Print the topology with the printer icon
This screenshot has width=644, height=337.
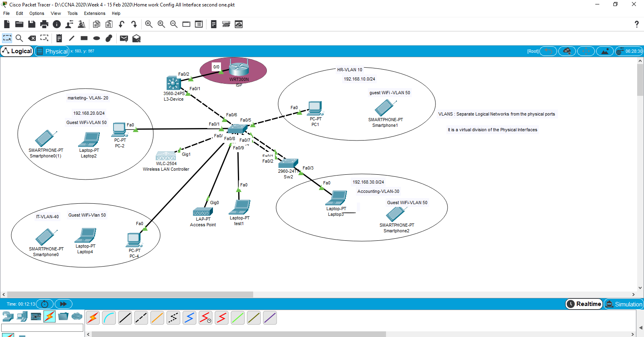click(x=44, y=24)
